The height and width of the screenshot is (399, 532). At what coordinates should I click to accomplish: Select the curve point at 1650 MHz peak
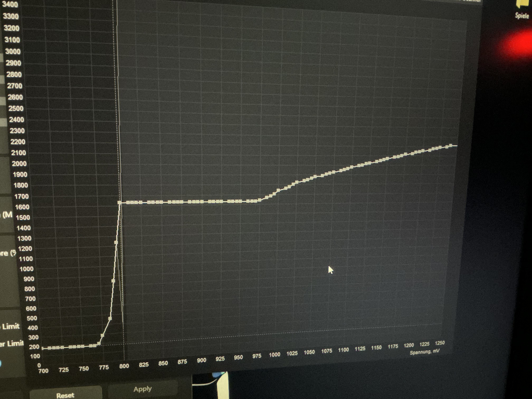tap(120, 203)
